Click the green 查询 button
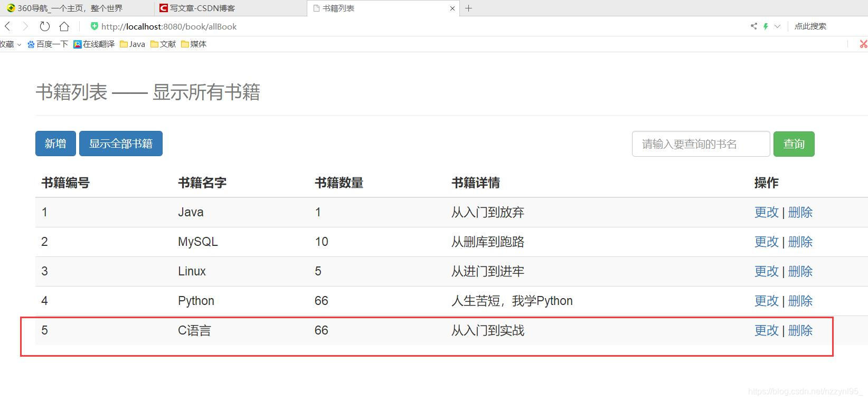 (794, 144)
